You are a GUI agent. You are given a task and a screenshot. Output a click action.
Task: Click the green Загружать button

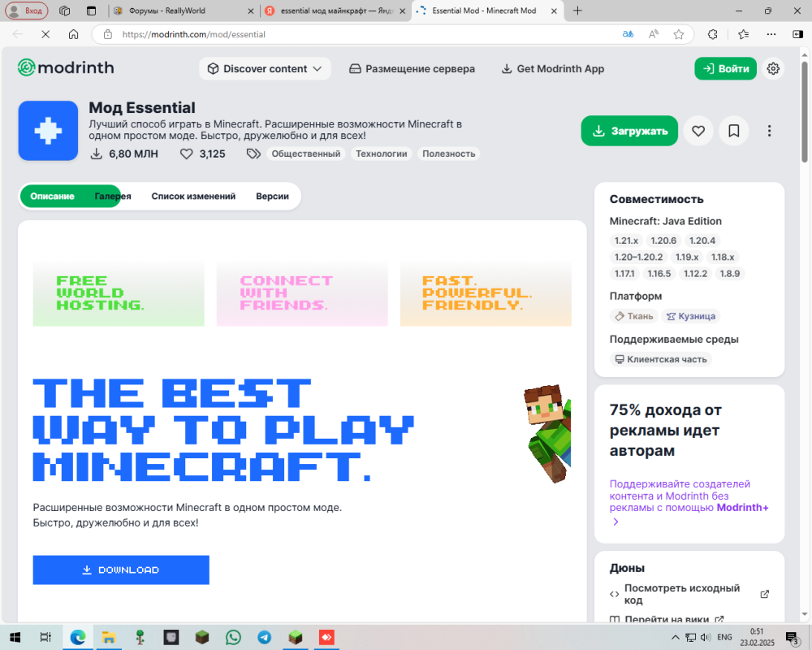coord(629,131)
